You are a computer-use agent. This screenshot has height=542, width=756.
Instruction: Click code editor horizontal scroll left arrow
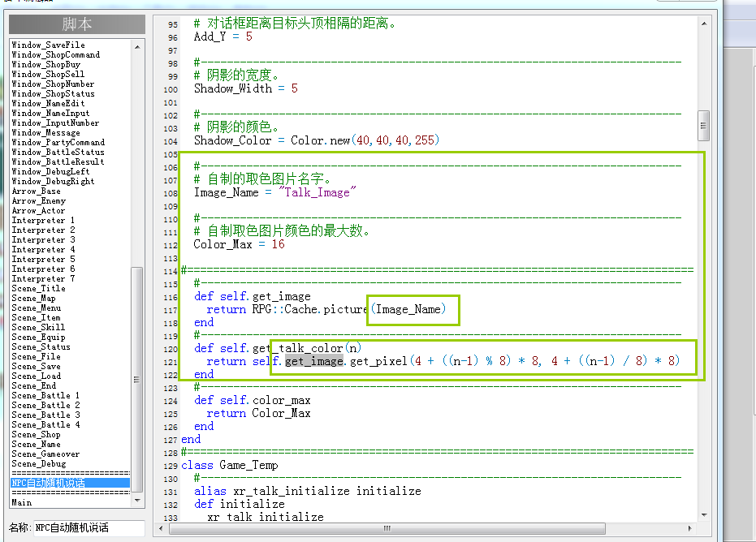point(161,528)
